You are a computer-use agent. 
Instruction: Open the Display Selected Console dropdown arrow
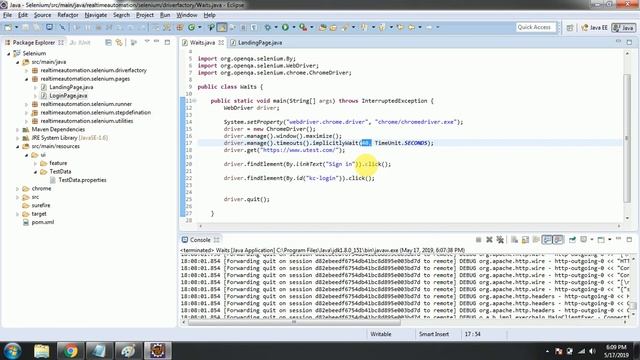coord(592,240)
